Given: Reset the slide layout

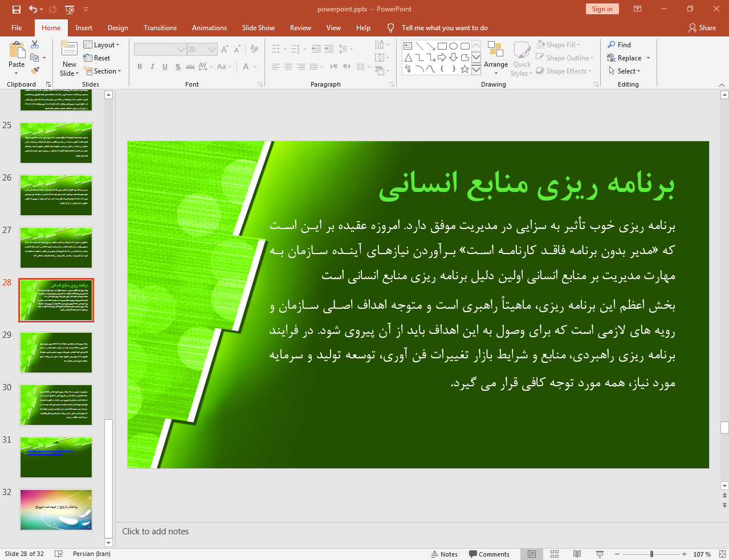Looking at the screenshot, I should (97, 58).
